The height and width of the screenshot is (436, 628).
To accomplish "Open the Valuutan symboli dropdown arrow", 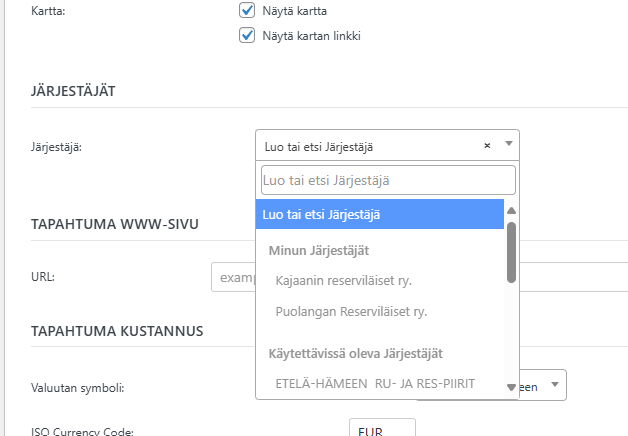I will pos(555,386).
